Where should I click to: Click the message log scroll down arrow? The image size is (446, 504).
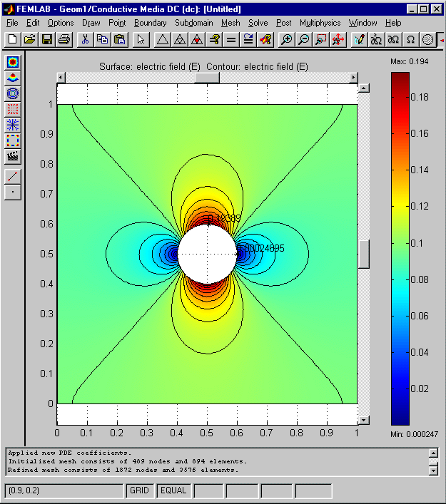[433, 470]
